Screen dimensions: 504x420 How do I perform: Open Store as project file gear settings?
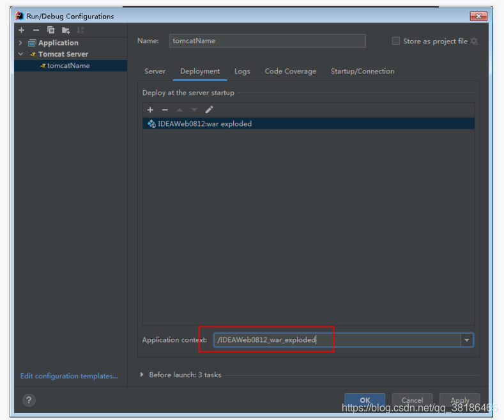coord(474,41)
